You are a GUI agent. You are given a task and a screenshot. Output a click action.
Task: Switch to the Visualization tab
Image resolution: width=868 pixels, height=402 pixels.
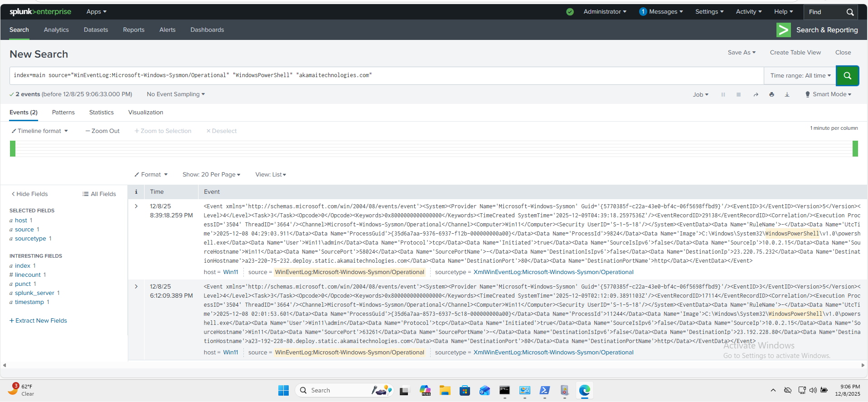pyautogui.click(x=145, y=113)
